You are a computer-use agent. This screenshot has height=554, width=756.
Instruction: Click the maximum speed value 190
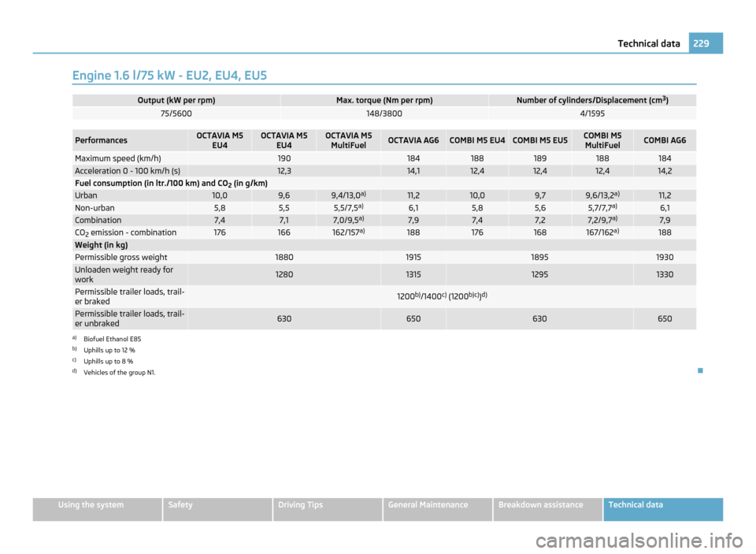pyautogui.click(x=284, y=158)
